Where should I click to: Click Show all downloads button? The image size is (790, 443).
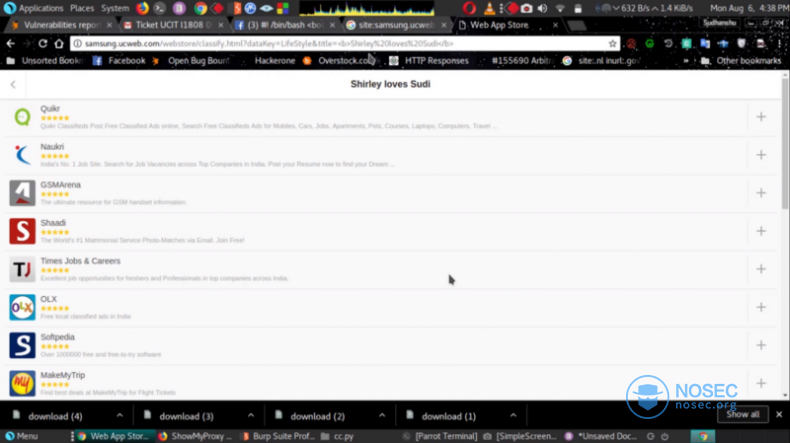[x=743, y=414]
